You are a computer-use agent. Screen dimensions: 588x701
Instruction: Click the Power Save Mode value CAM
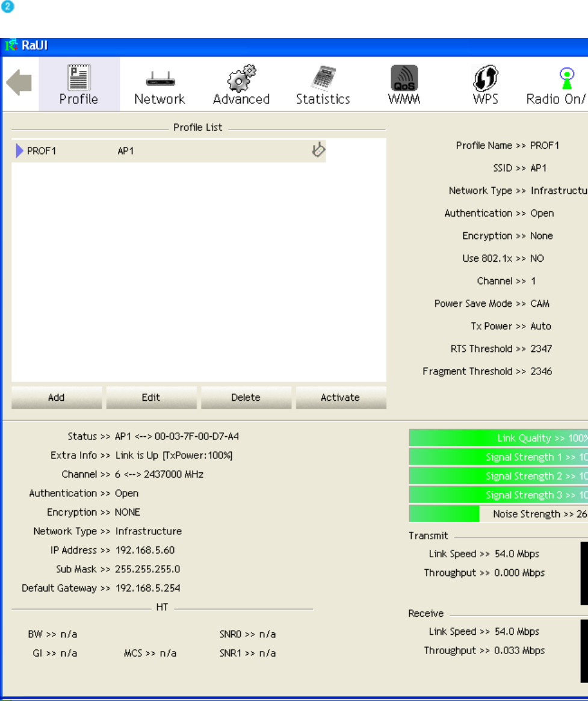point(540,304)
